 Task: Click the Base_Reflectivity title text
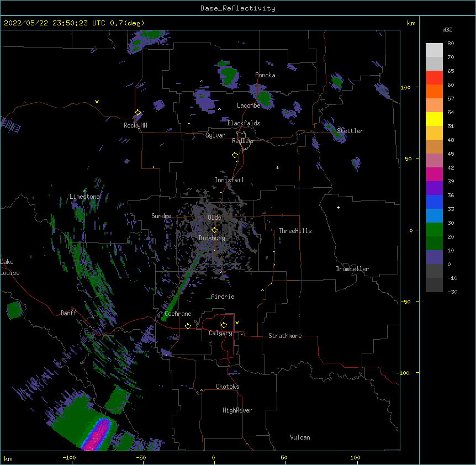pos(238,8)
